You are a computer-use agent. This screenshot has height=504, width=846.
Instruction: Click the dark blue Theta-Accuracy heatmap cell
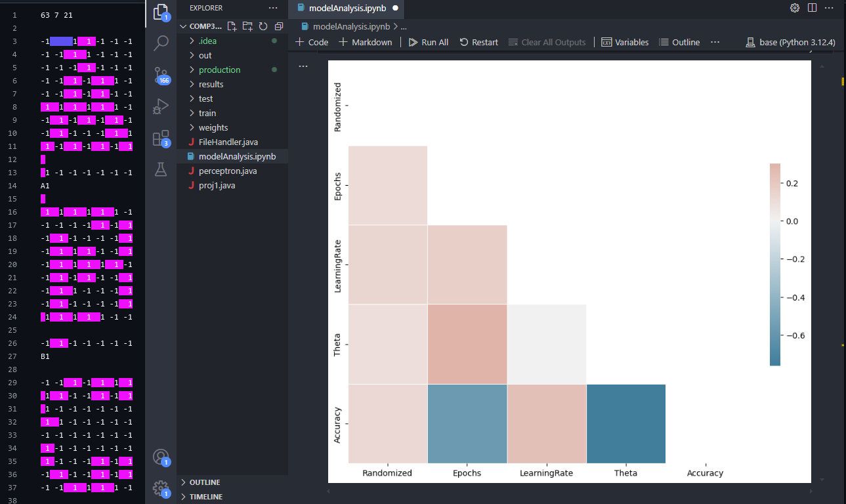[x=625, y=423]
